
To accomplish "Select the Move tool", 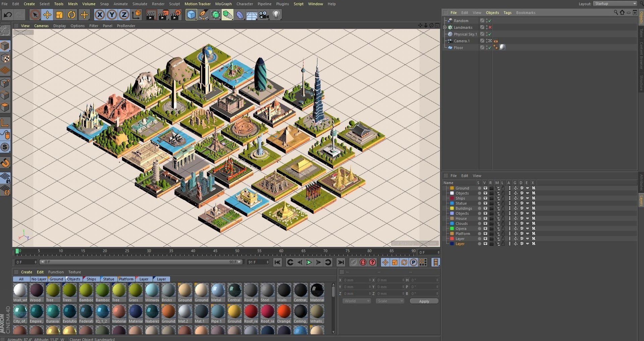I will coord(47,15).
